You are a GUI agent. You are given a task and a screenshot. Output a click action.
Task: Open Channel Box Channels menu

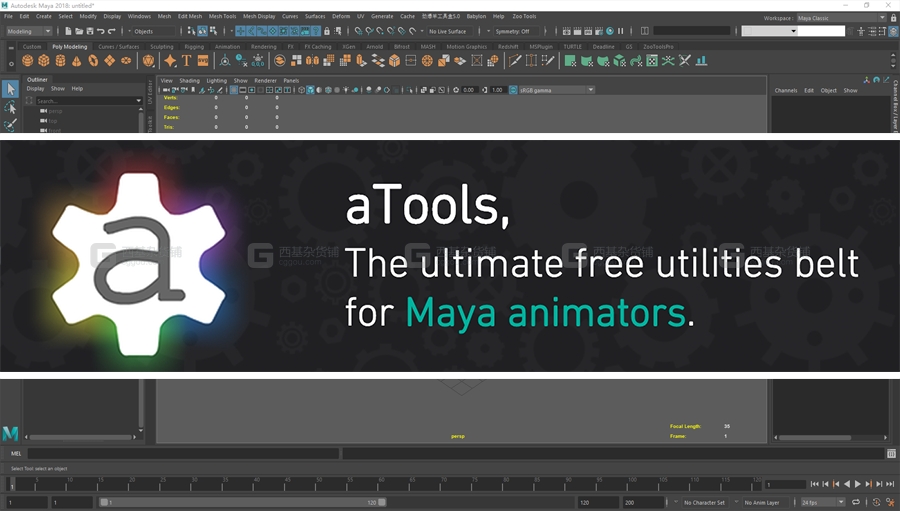785,90
